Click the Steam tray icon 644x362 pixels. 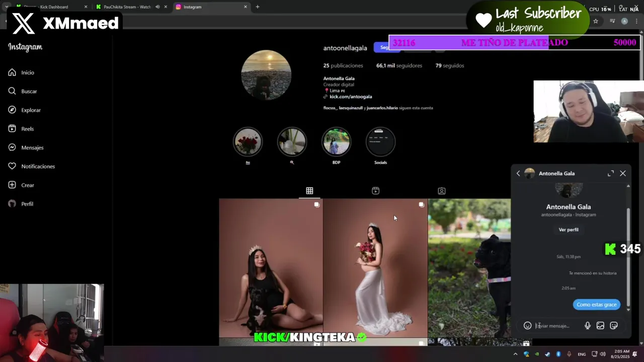coord(547,354)
